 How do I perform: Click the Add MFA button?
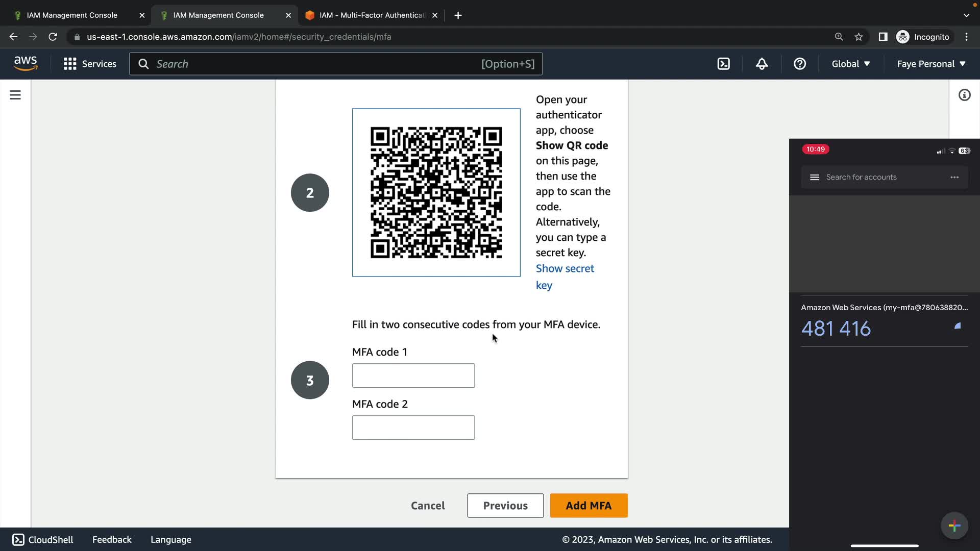click(588, 506)
